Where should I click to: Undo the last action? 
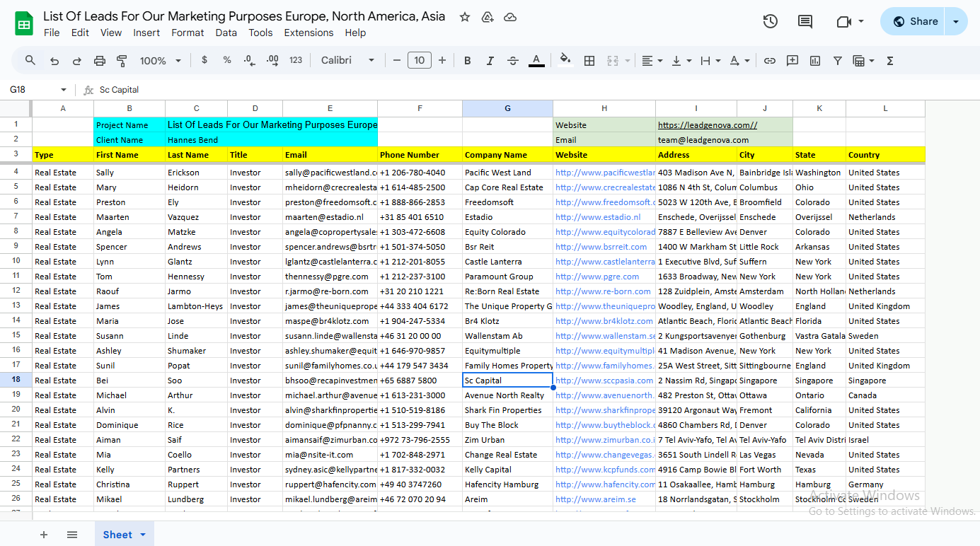[54, 61]
